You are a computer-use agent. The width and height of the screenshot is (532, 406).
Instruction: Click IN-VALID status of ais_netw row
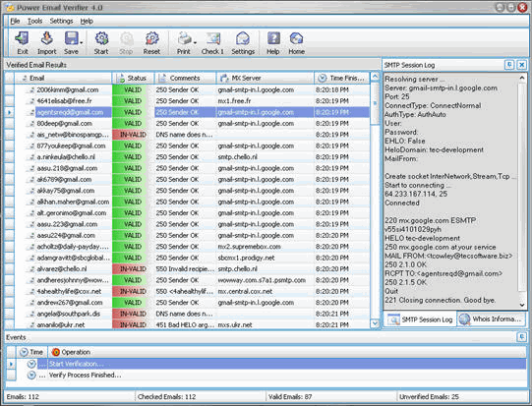coord(133,135)
